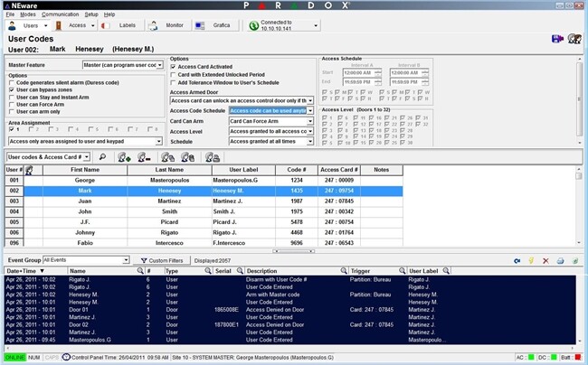Open the Communication menu
The width and height of the screenshot is (588, 365).
click(x=61, y=15)
